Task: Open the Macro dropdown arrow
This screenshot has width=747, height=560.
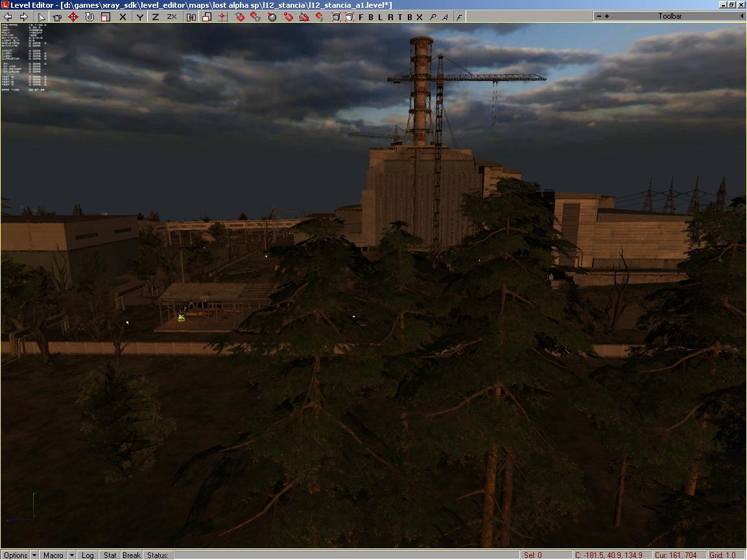Action: 71,555
